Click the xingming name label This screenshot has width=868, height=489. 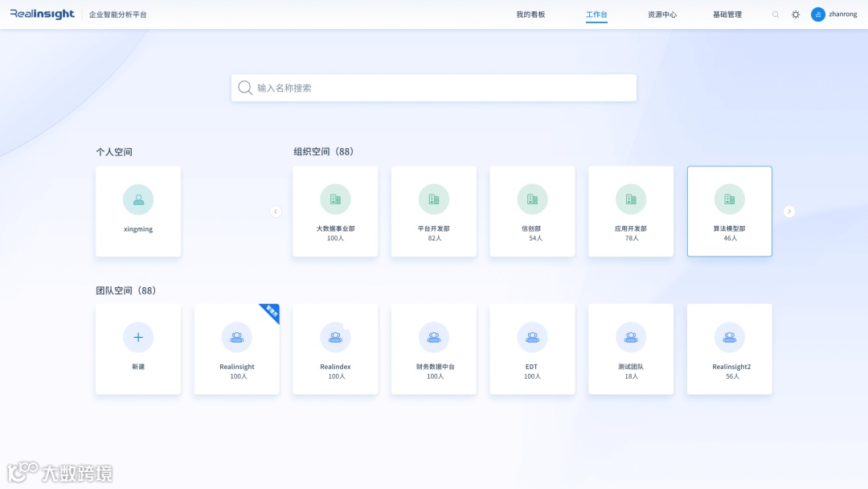pos(138,228)
